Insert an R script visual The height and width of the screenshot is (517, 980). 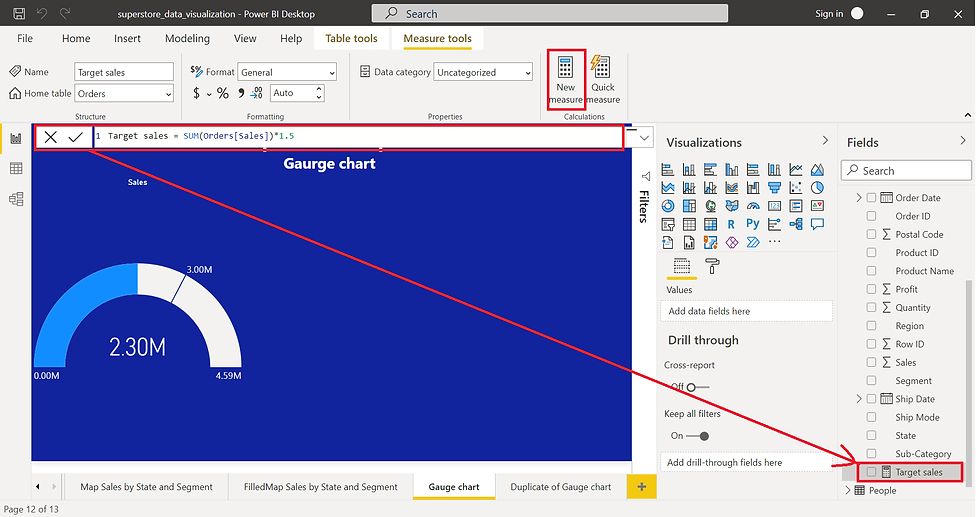[x=731, y=224]
